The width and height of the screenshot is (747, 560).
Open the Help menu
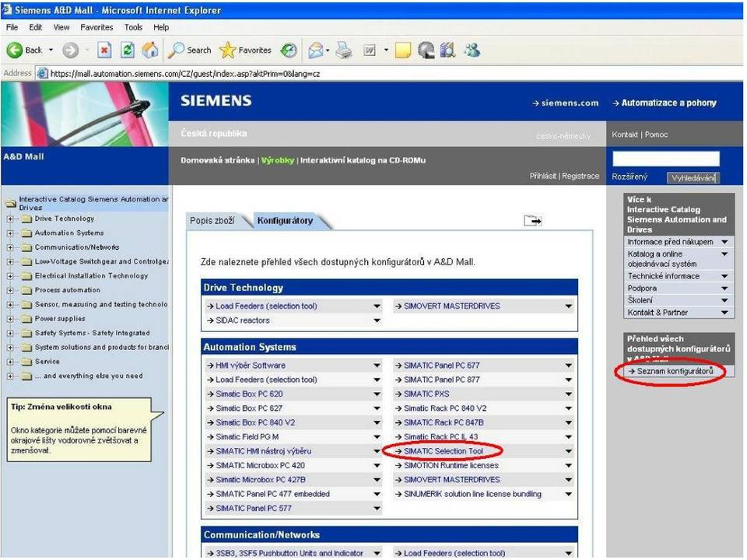(161, 28)
